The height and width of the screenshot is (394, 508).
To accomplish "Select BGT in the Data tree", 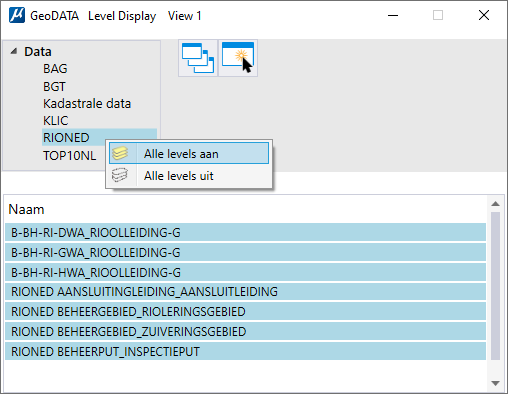I will 54,87.
